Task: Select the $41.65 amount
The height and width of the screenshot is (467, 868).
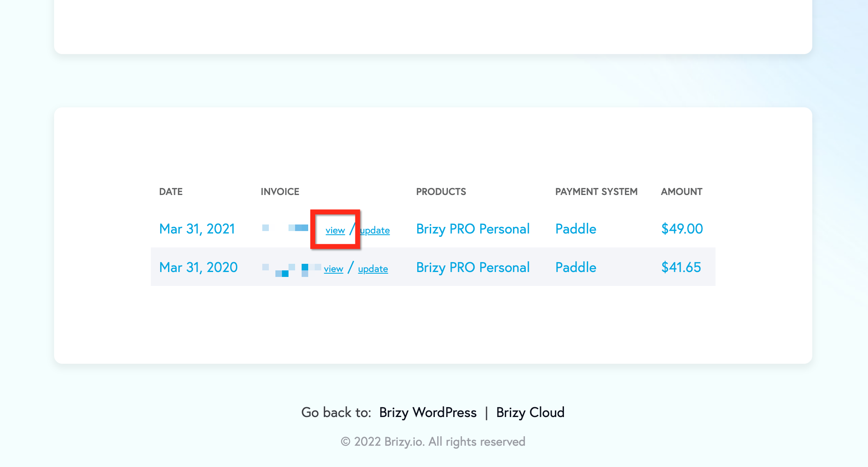Action: [x=681, y=267]
